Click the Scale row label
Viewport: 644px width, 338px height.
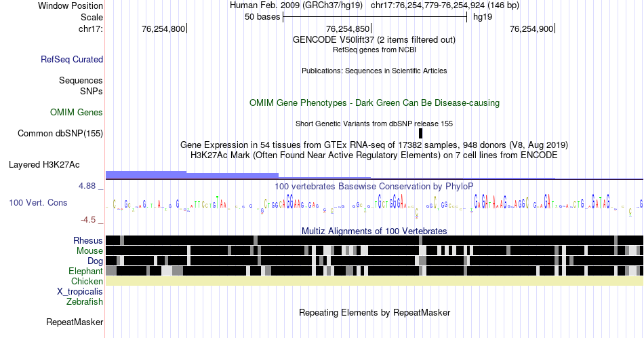pyautogui.click(x=92, y=17)
